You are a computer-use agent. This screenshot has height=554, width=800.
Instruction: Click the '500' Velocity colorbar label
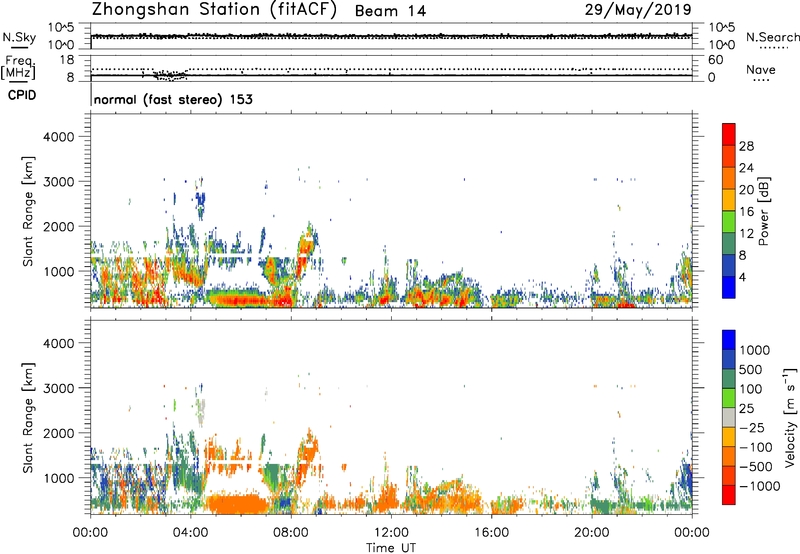coord(751,370)
